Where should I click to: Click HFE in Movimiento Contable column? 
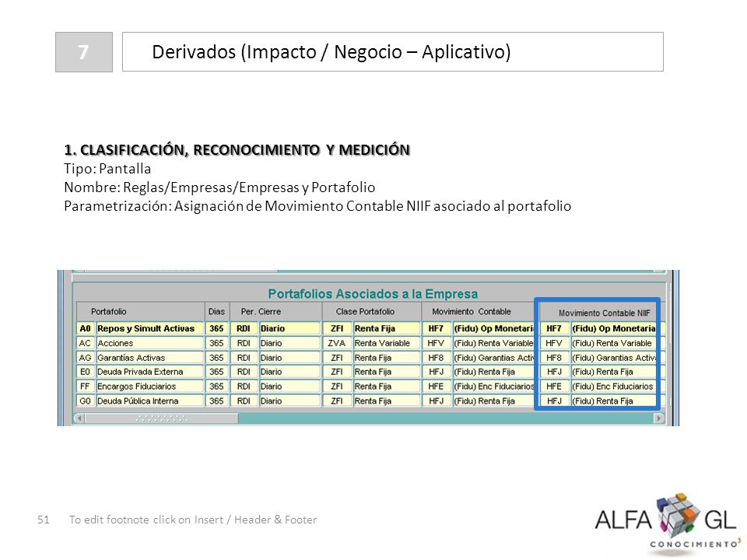coord(437,387)
